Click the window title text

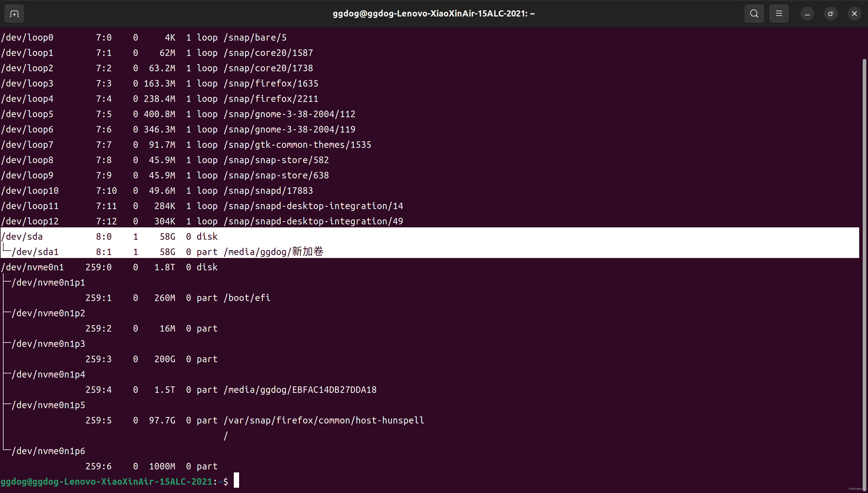(433, 14)
